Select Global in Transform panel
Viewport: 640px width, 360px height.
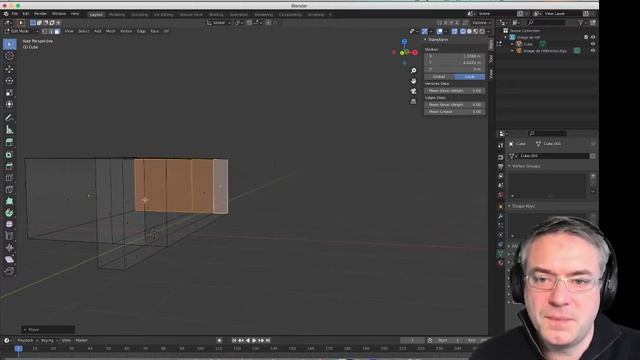(x=439, y=77)
